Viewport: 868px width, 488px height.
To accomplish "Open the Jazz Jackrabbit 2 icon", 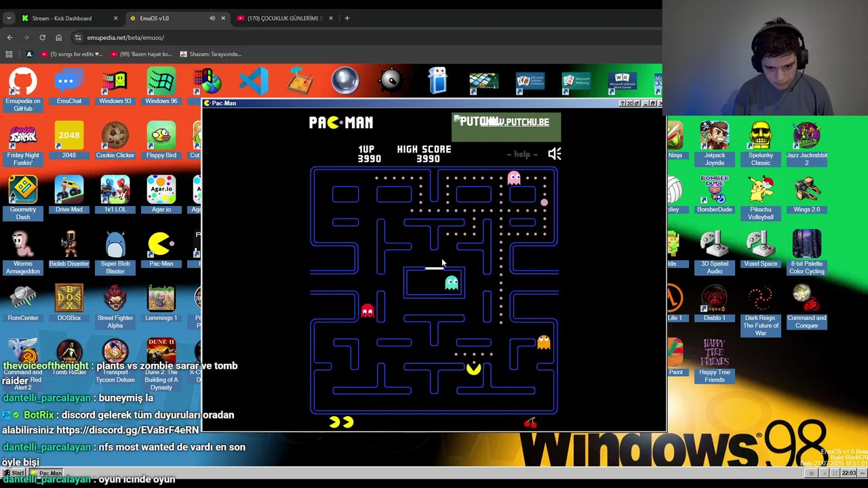I will click(x=807, y=144).
